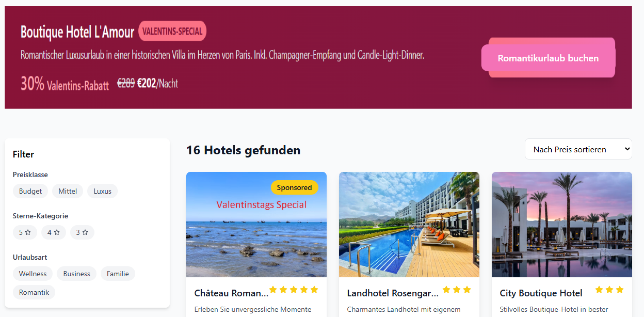Toggle the Luxus price filter
Viewport: 644px width, 317px height.
point(102,191)
